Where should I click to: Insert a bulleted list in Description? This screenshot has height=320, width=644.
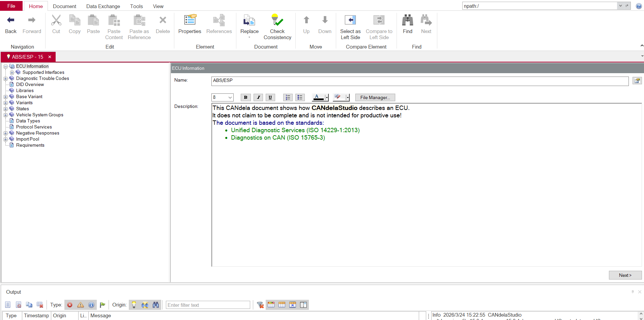[x=300, y=97]
